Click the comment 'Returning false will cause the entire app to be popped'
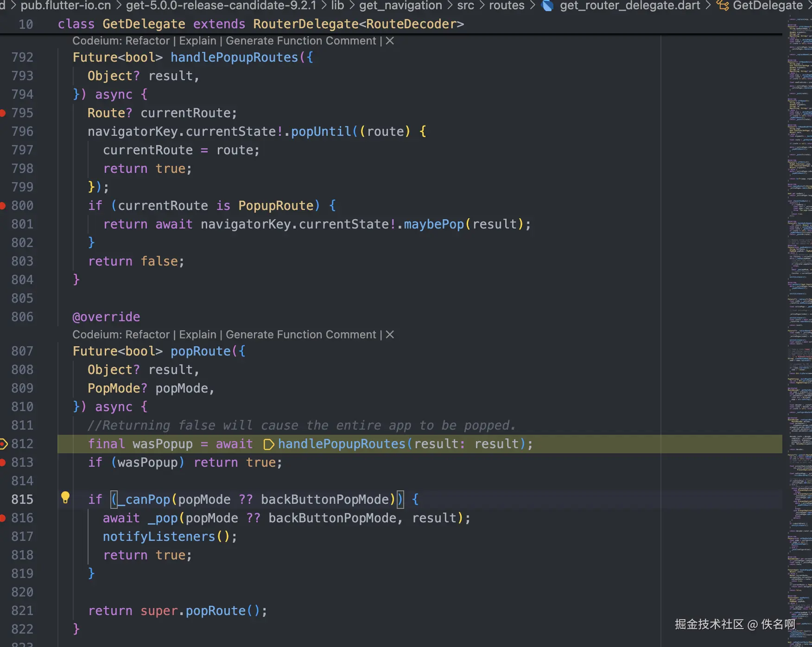 point(302,425)
